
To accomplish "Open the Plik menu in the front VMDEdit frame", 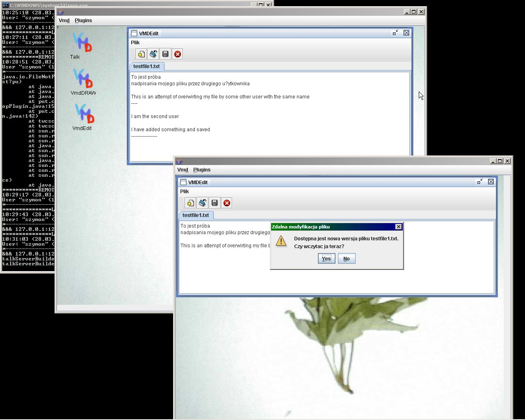I will (x=185, y=191).
